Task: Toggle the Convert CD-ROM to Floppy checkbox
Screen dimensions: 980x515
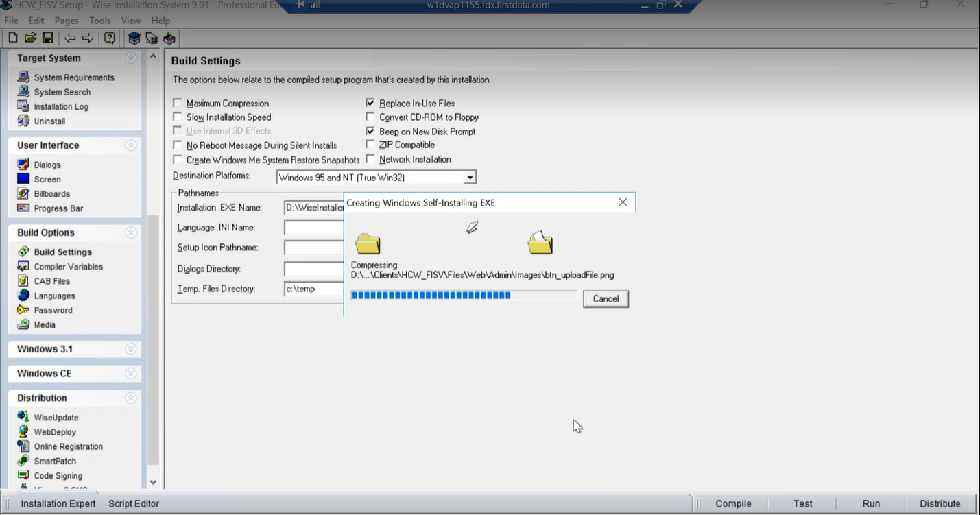Action: coord(370,117)
